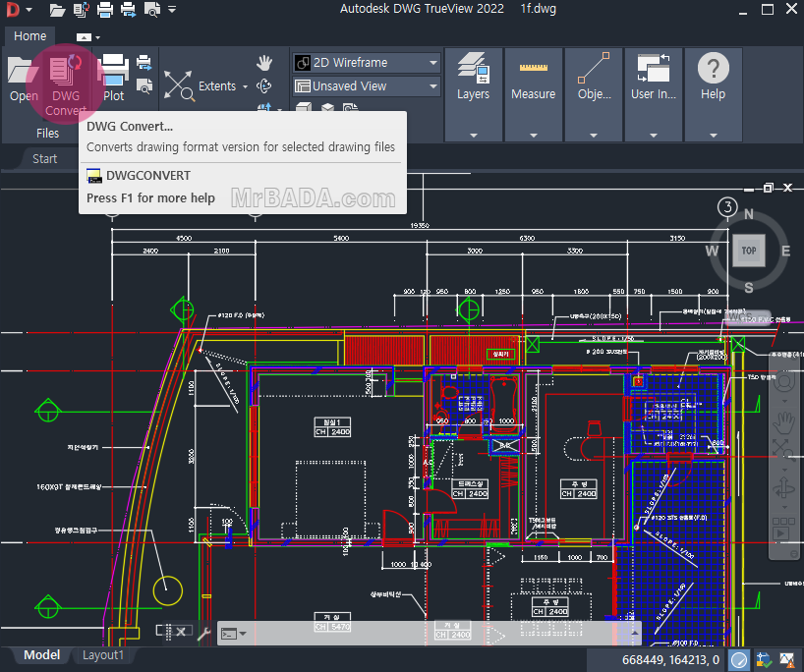Click S direction on ViewCube compass
The width and height of the screenshot is (804, 672).
(x=749, y=288)
